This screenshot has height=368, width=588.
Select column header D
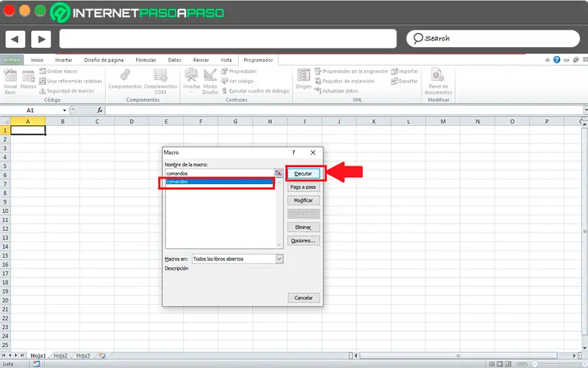tap(132, 121)
